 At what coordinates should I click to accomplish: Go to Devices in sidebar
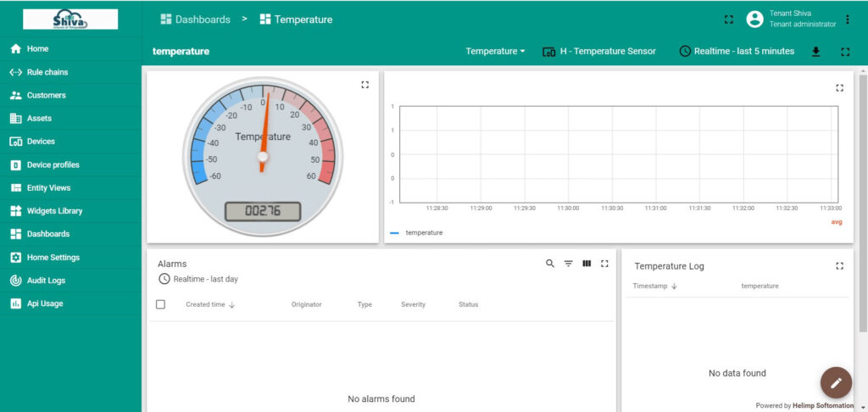pos(41,142)
